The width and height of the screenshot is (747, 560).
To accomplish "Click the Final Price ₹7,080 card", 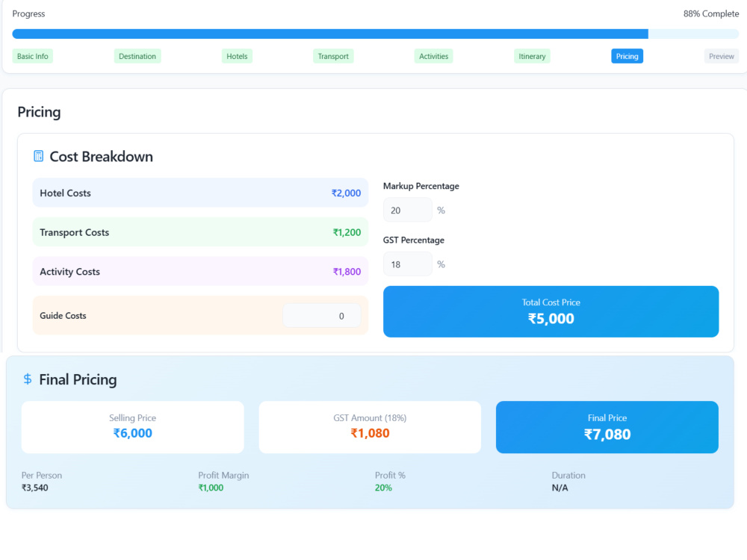I will [607, 427].
